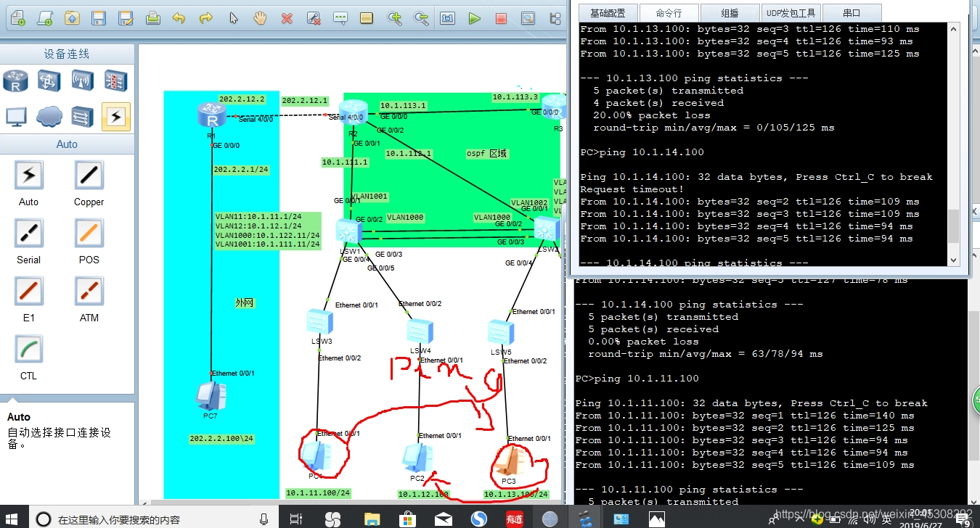Click the 外网 label
This screenshot has width=980, height=528.
pos(245,303)
